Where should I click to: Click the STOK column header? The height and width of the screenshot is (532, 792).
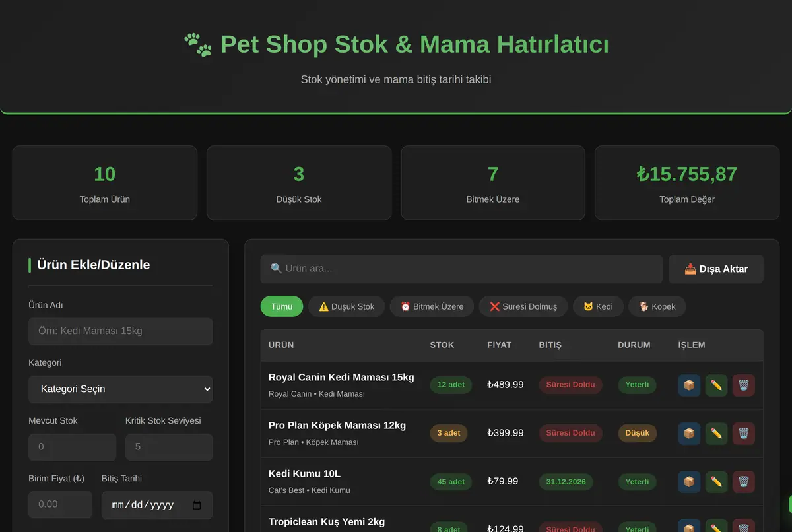point(442,345)
